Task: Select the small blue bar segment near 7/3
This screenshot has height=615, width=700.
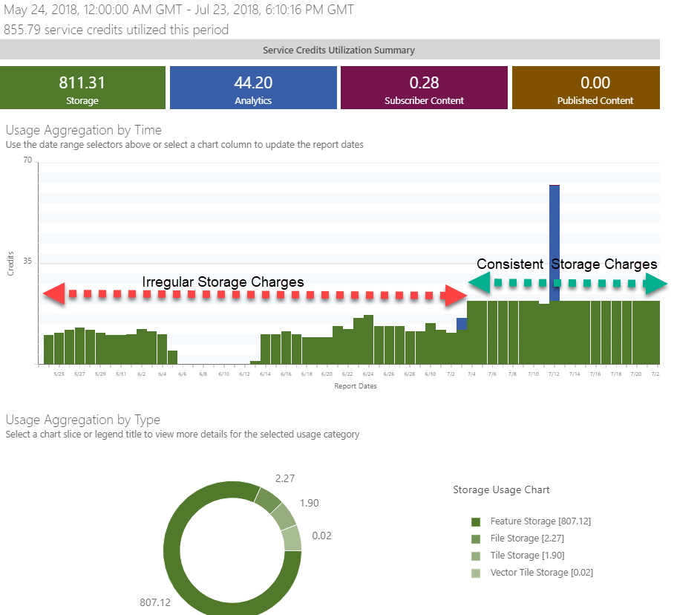Action: coord(462,324)
